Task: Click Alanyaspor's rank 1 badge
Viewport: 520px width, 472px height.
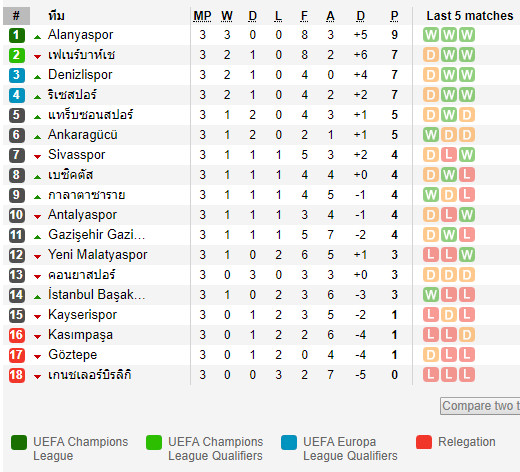Action: coord(17,35)
